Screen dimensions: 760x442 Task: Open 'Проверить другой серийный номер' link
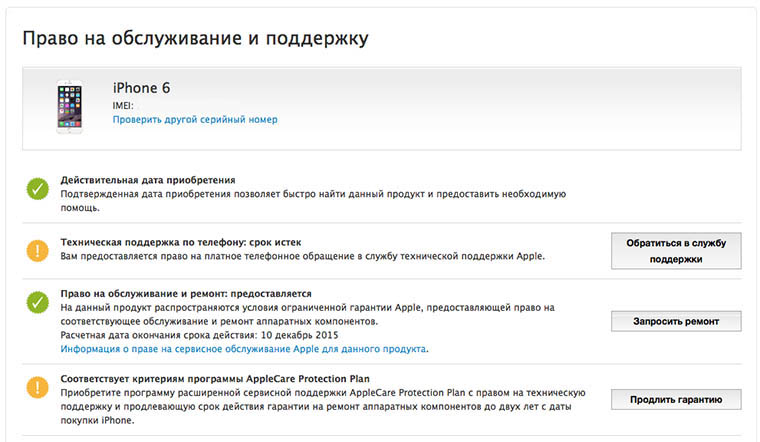195,120
